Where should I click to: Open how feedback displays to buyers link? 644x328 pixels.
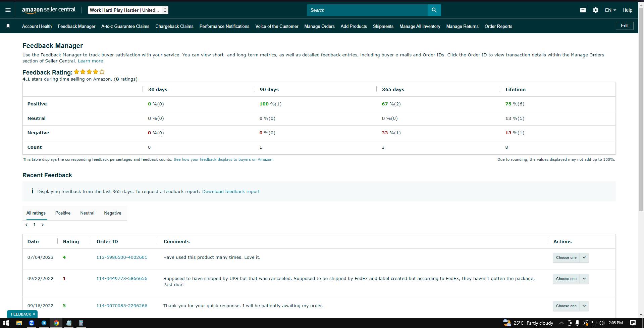pos(223,159)
